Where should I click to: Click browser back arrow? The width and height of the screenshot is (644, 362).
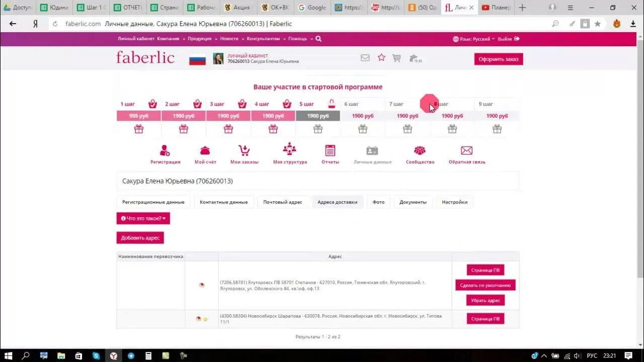13,24
